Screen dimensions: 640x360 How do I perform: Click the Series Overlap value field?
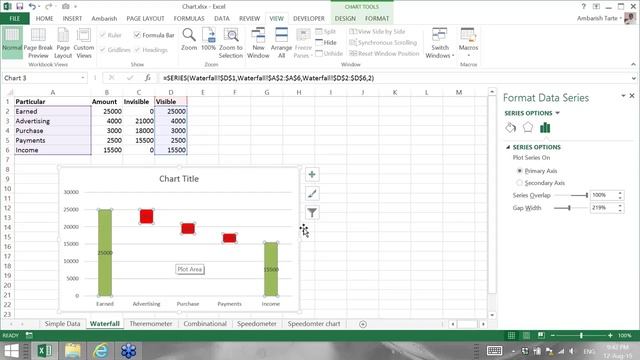click(604, 195)
